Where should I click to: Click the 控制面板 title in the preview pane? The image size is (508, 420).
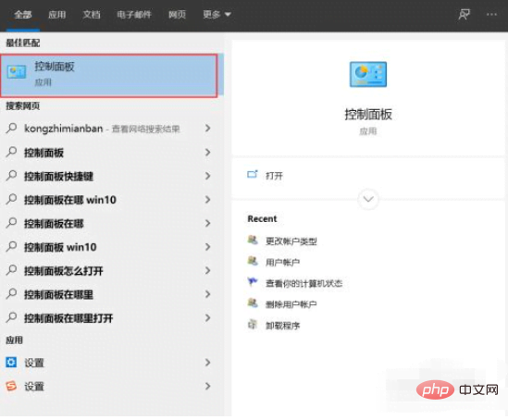coord(368,115)
